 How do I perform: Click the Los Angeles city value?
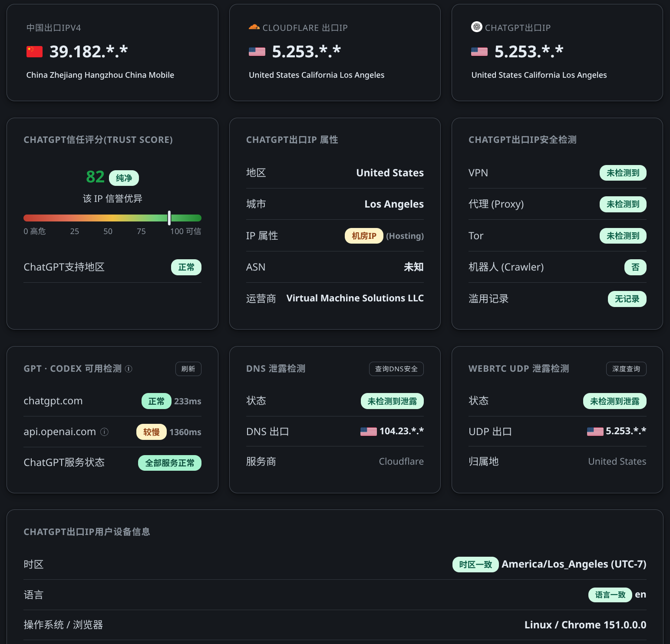click(394, 204)
